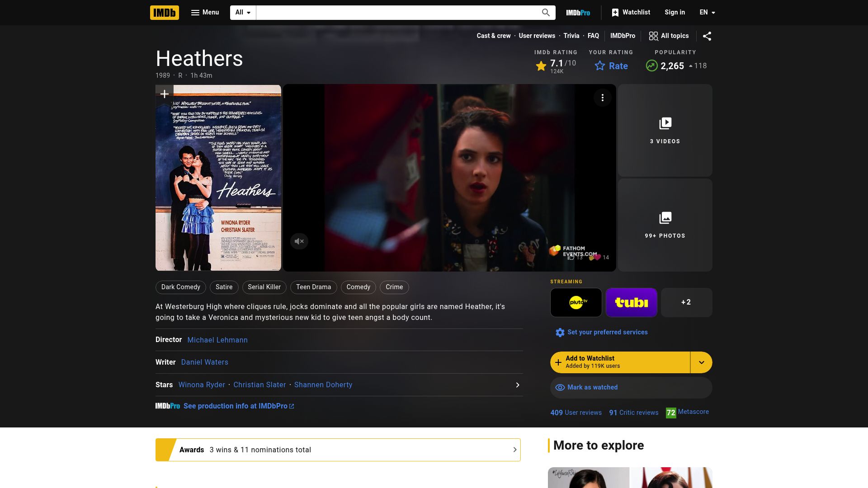Open the More to explore thumbnail

[x=630, y=478]
